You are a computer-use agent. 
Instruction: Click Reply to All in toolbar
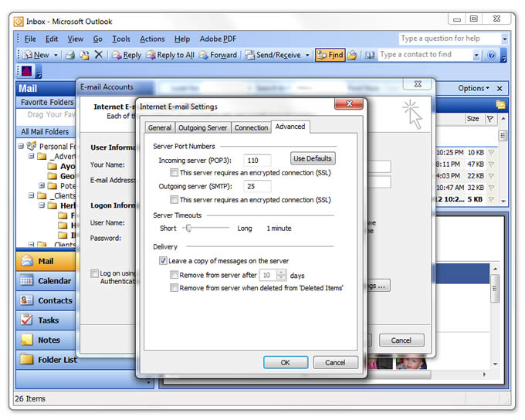click(171, 55)
